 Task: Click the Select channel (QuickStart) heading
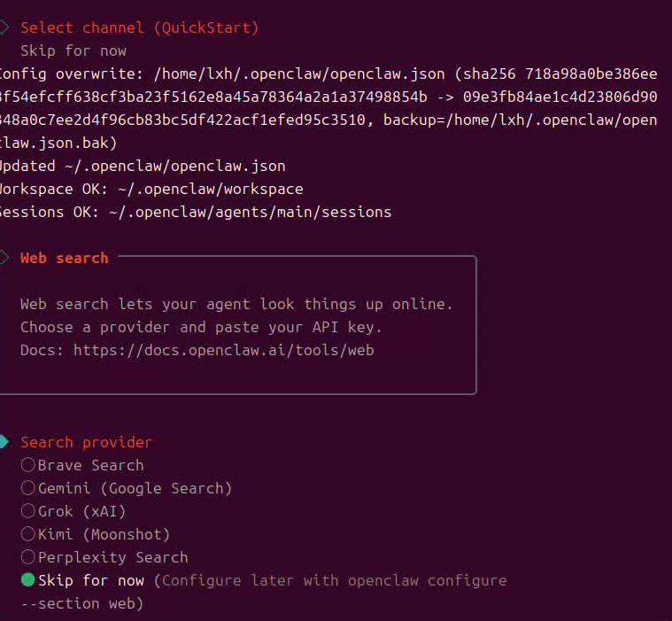point(140,27)
